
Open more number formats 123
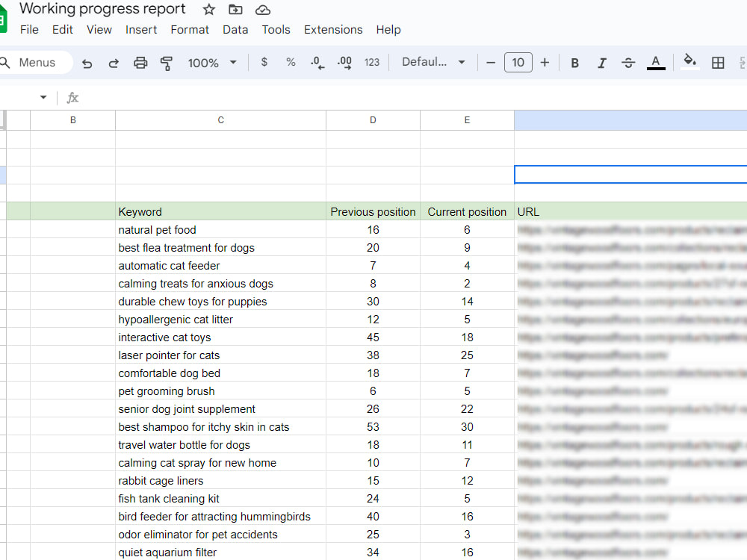(371, 63)
